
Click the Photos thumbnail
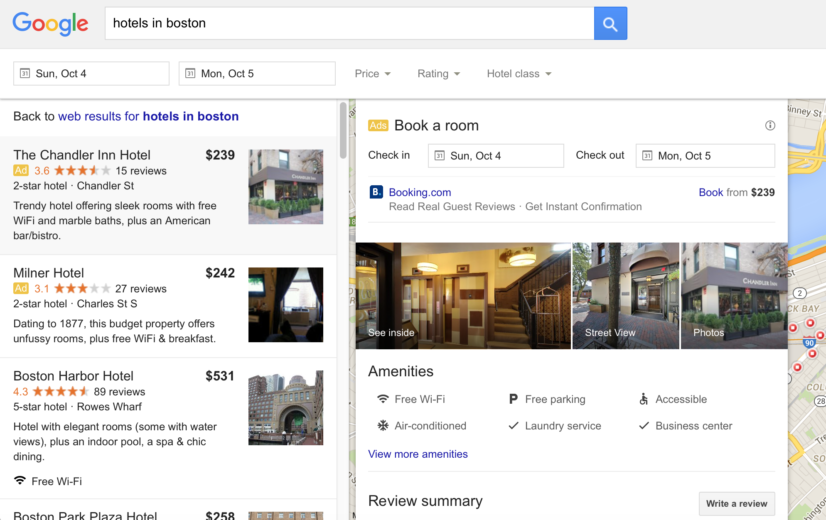pos(734,296)
